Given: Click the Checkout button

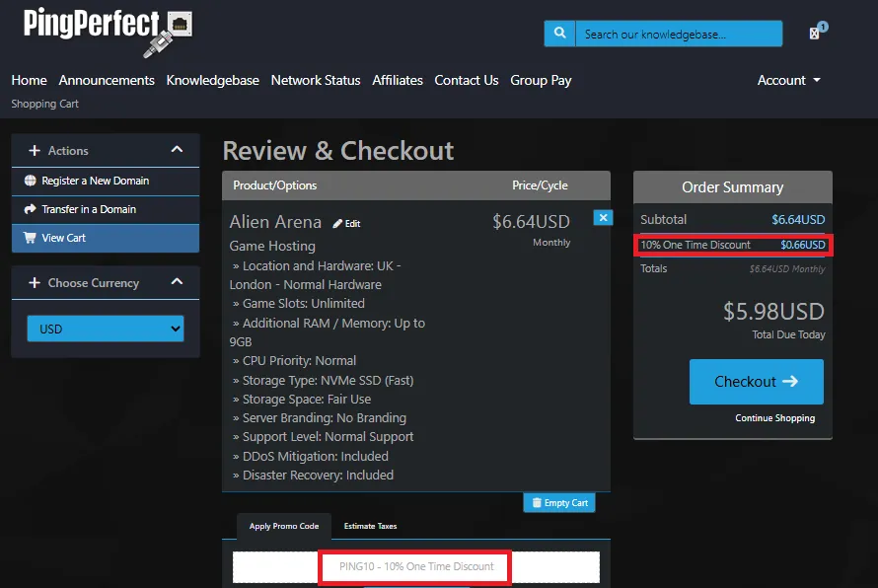Looking at the screenshot, I should click(x=757, y=382).
